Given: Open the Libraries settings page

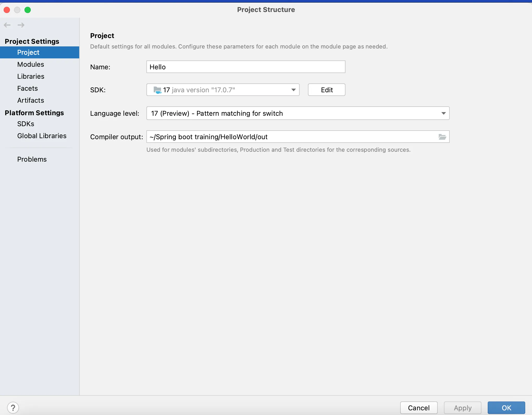Looking at the screenshot, I should [x=31, y=76].
